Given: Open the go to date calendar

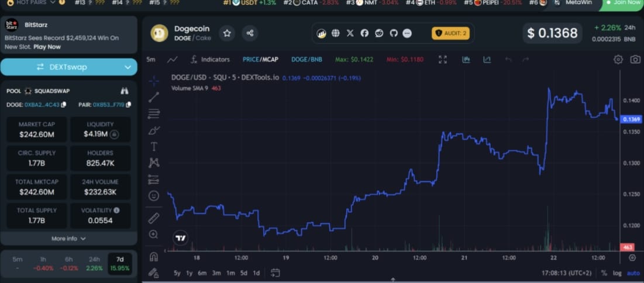Looking at the screenshot, I should point(275,272).
